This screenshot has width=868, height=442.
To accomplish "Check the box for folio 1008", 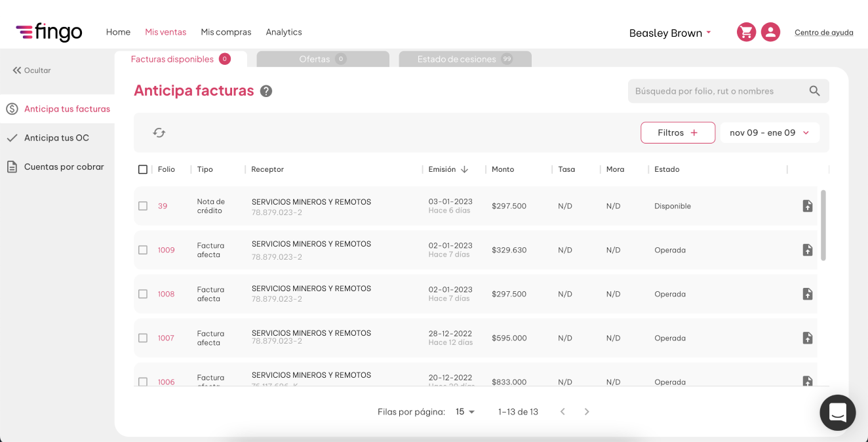I will click(x=143, y=294).
